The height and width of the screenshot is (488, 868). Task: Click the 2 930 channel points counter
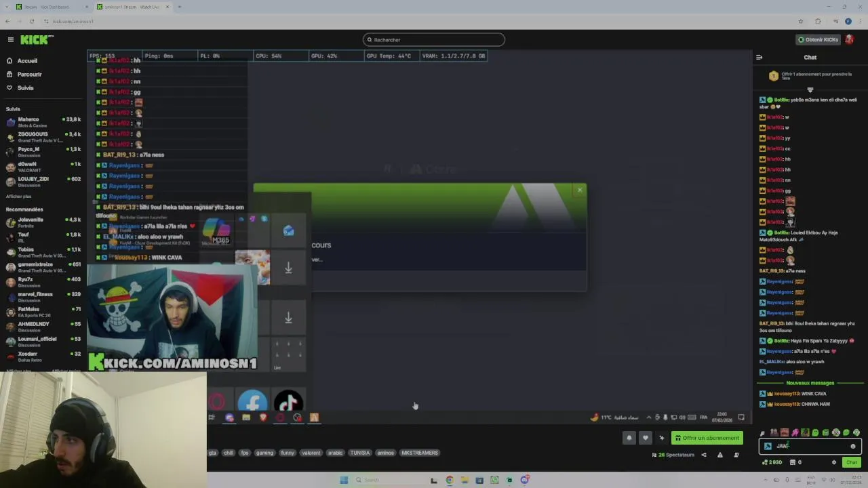tap(772, 462)
